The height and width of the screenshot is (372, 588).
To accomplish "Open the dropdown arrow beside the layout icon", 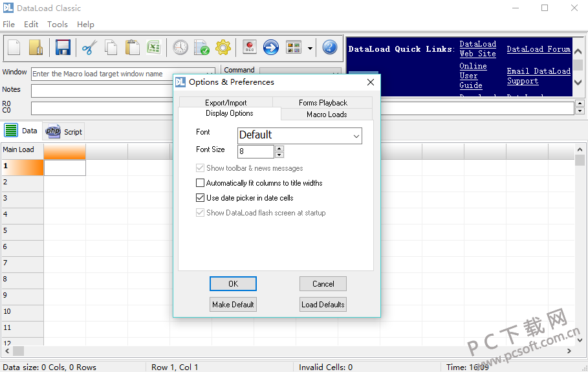I will click(x=310, y=48).
